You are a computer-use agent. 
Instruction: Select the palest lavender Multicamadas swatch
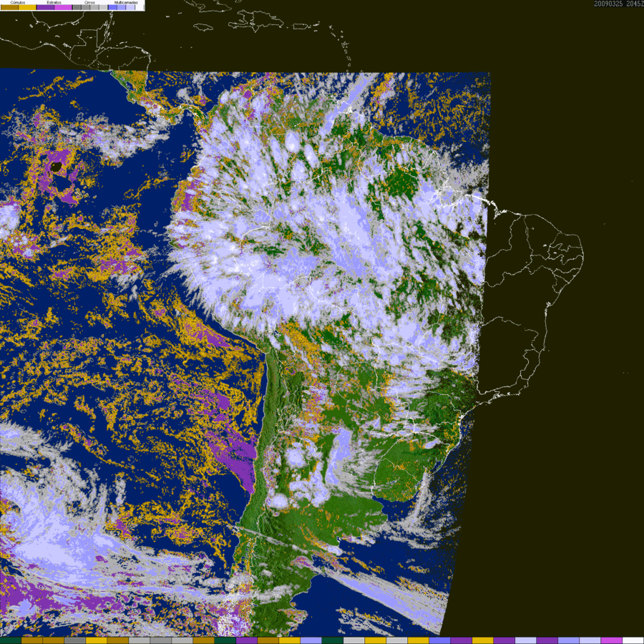coord(130,7)
